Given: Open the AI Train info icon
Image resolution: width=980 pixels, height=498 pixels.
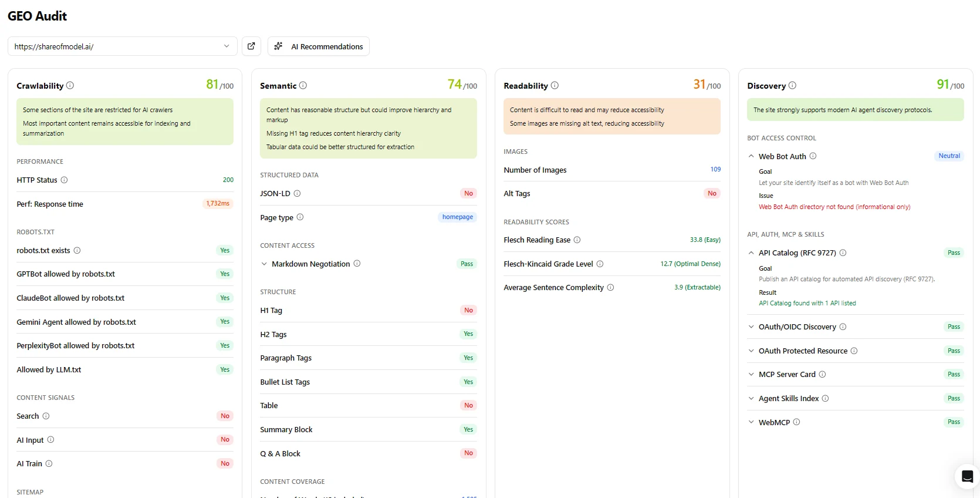Looking at the screenshot, I should [x=49, y=464].
